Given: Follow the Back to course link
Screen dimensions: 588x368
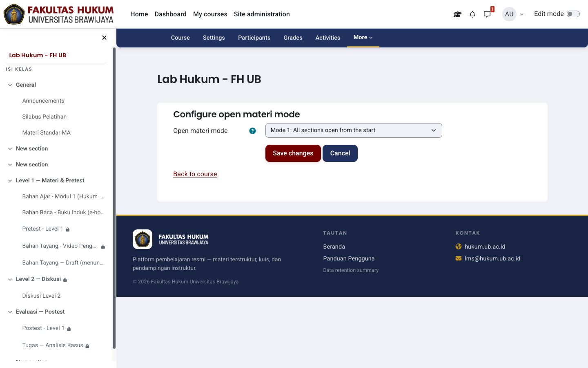Looking at the screenshot, I should [195, 174].
